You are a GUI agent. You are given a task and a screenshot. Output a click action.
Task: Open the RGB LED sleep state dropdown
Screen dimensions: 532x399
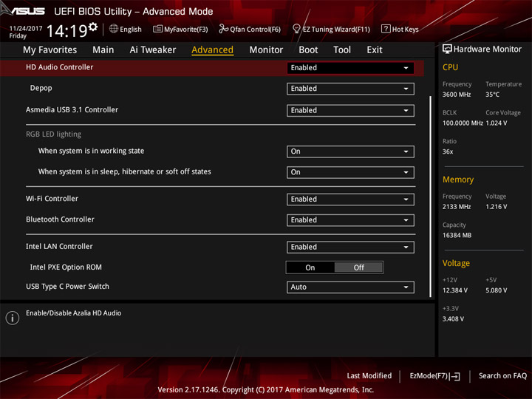click(350, 172)
